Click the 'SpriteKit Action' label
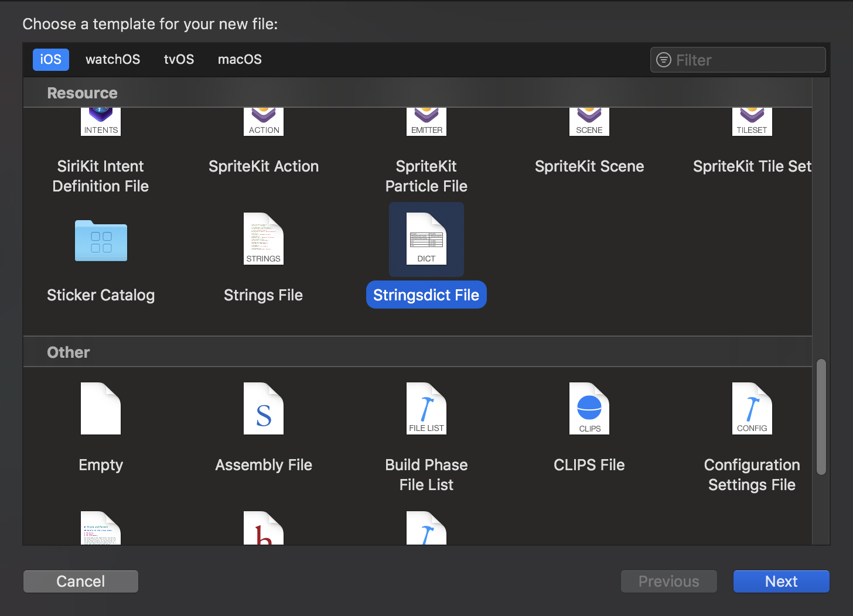 [264, 166]
